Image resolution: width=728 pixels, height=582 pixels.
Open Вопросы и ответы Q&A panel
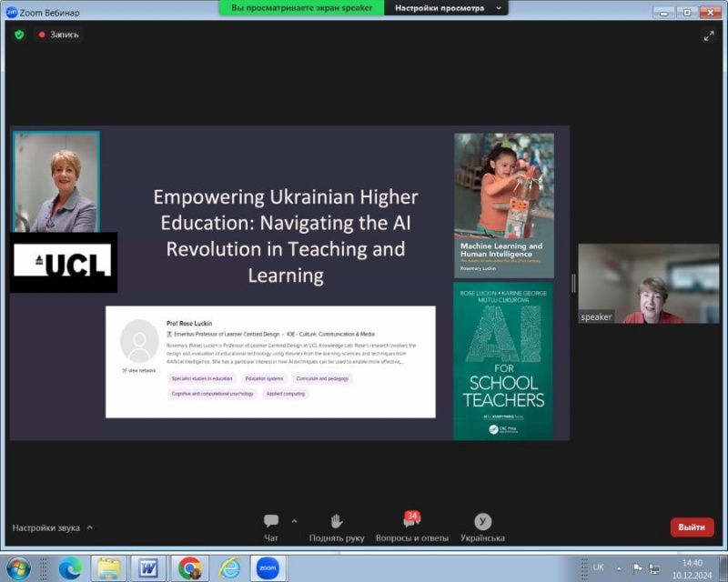411,527
